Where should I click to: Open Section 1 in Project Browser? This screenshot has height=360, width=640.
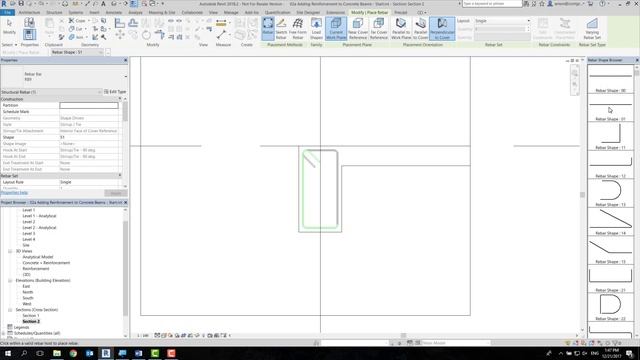(31, 316)
